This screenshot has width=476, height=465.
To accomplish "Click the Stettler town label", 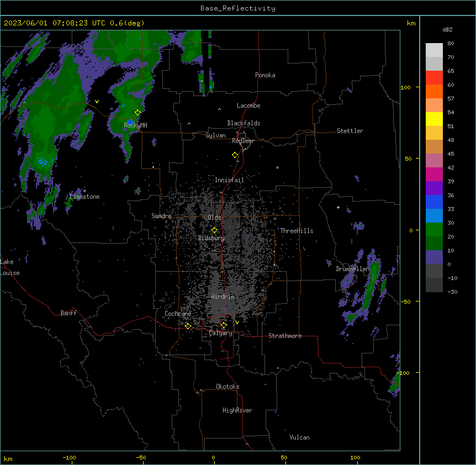I will 350,131.
